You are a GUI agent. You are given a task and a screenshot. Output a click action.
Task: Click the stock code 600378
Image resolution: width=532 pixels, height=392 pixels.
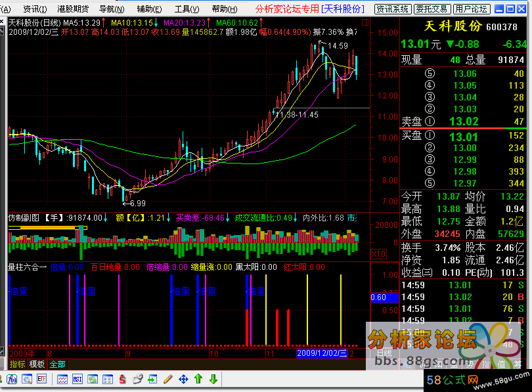tap(502, 27)
